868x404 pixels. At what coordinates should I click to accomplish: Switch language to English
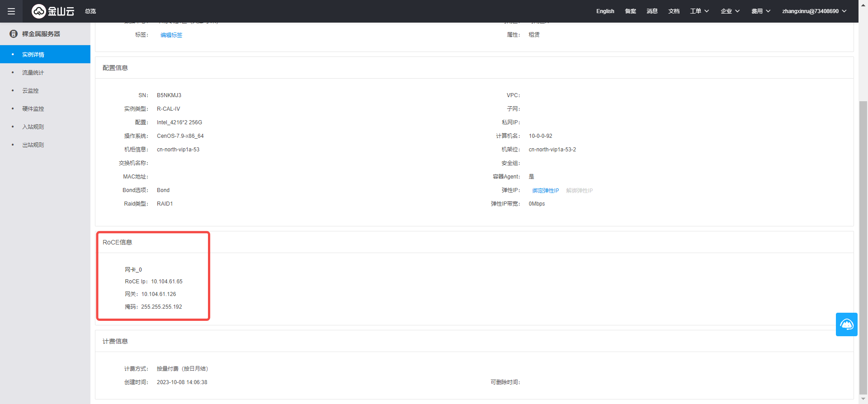605,11
